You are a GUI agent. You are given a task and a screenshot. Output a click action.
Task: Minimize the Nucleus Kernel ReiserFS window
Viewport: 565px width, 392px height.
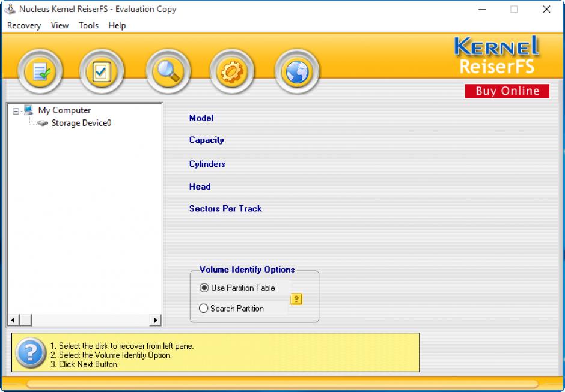(x=482, y=10)
